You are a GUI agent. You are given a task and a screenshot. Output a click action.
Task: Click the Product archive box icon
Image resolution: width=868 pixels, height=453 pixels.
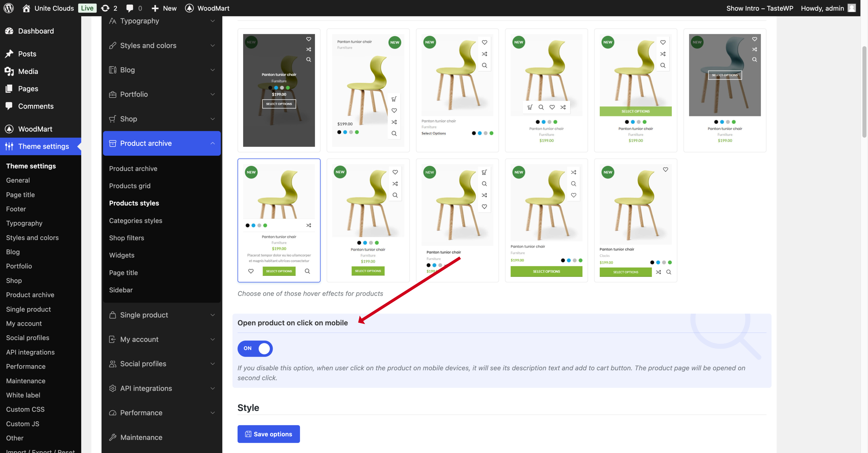coord(113,143)
